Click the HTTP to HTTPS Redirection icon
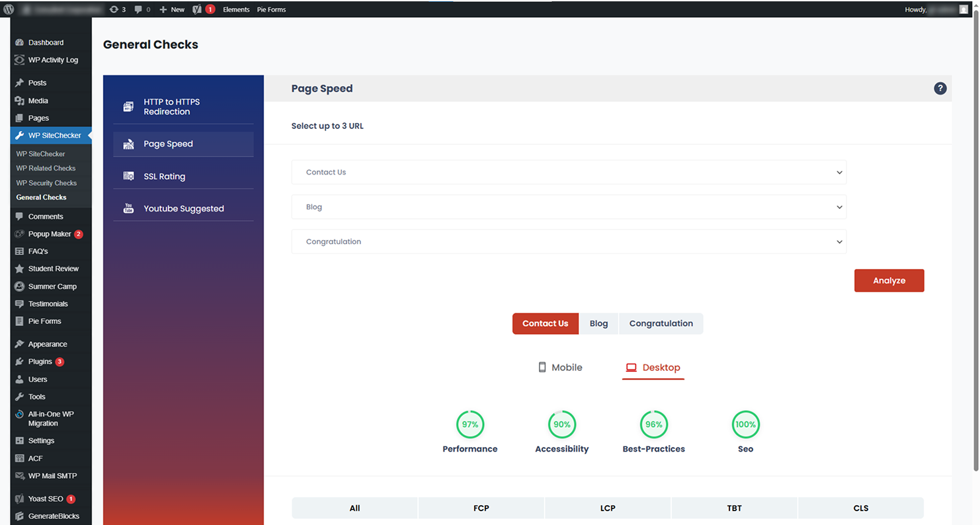Viewport: 980px width, 525px height. tap(129, 106)
